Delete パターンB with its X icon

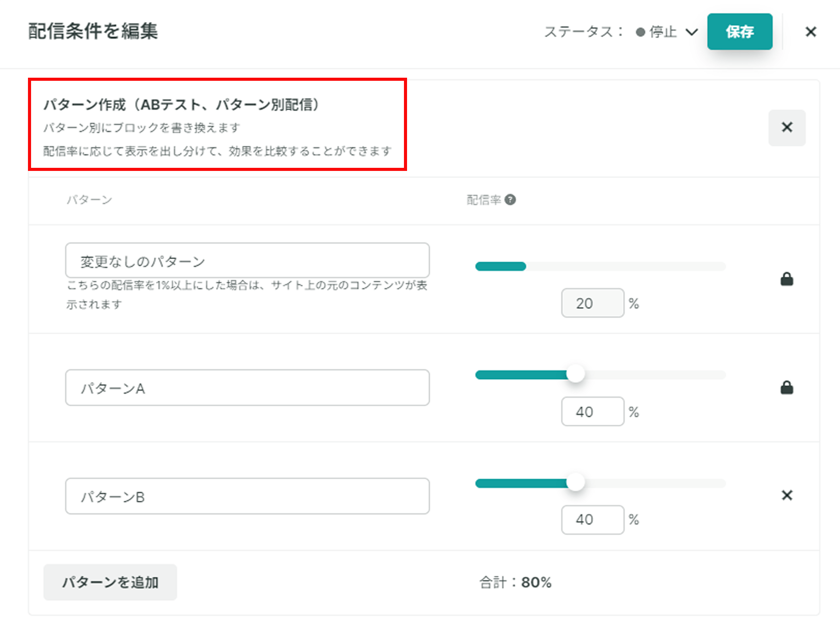coord(787,495)
